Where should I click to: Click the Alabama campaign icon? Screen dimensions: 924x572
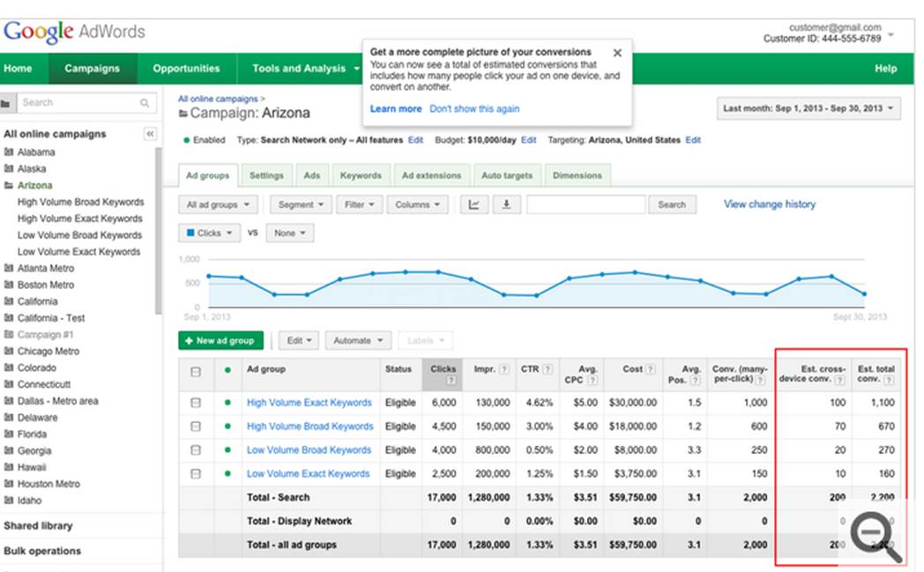point(9,152)
